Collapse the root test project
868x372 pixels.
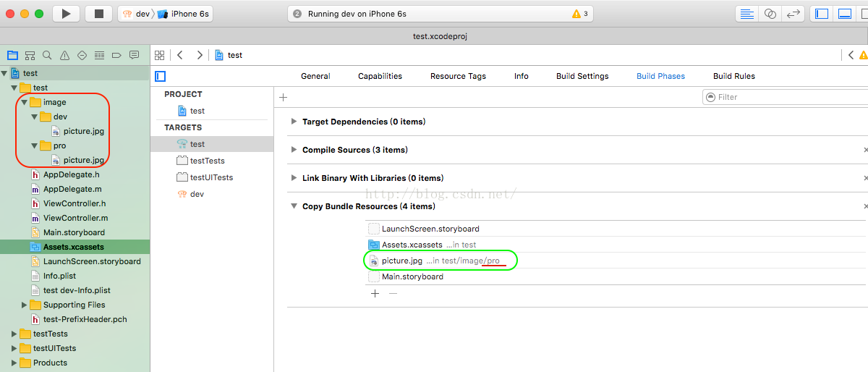(4, 73)
